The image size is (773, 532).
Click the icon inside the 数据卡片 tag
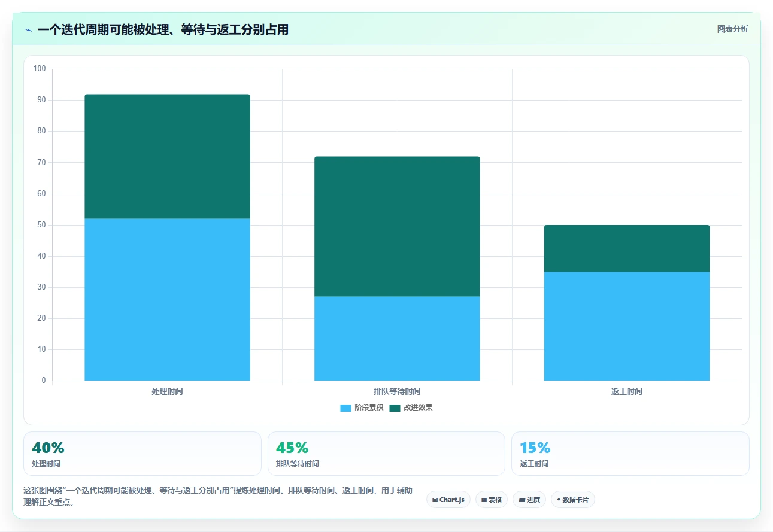click(x=559, y=500)
